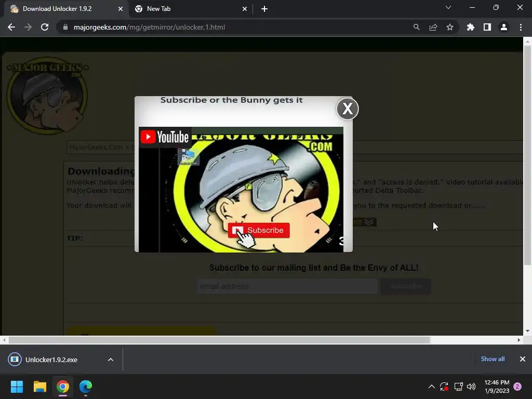This screenshot has height=399, width=532.
Task: Open File Explorer from the taskbar
Action: click(x=39, y=387)
